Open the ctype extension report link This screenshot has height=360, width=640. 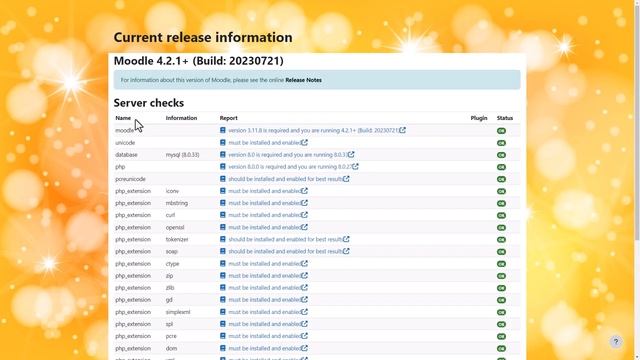(x=264, y=264)
